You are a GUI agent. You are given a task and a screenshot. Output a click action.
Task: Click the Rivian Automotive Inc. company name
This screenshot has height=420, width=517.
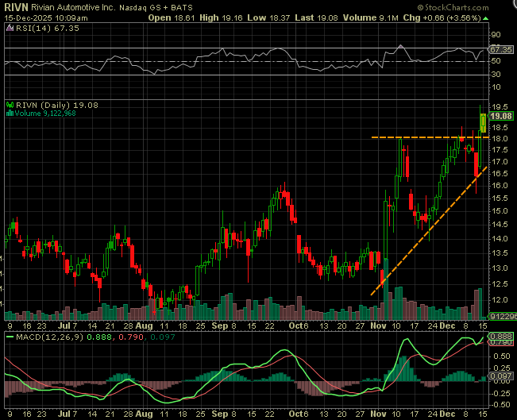(x=73, y=7)
